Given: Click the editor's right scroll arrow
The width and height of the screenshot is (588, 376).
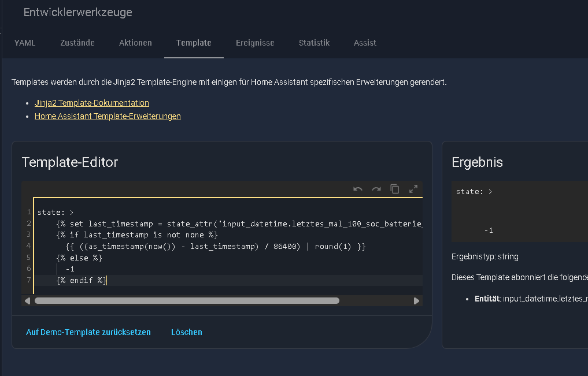Looking at the screenshot, I should point(416,301).
